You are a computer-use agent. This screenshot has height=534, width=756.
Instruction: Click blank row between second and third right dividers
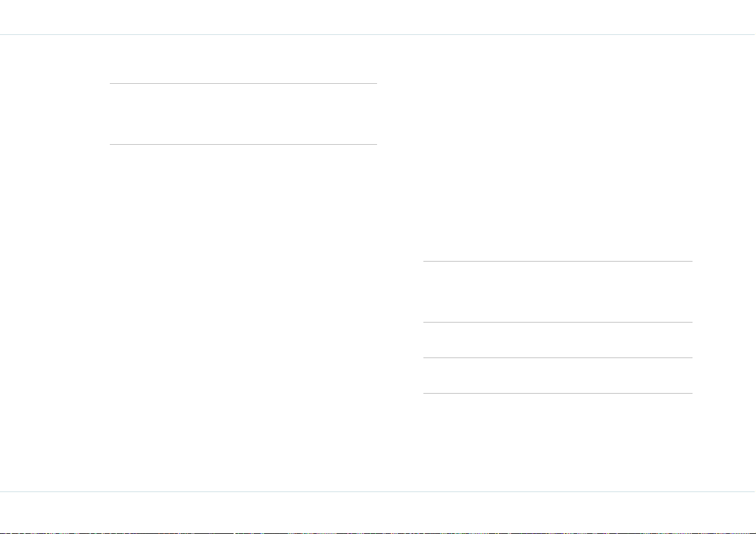click(558, 340)
